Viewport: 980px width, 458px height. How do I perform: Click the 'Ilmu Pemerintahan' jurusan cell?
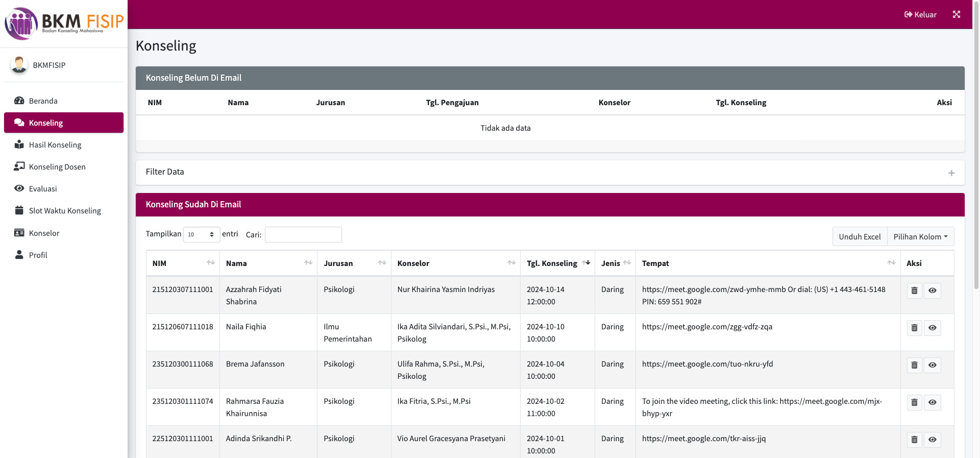pyautogui.click(x=354, y=332)
